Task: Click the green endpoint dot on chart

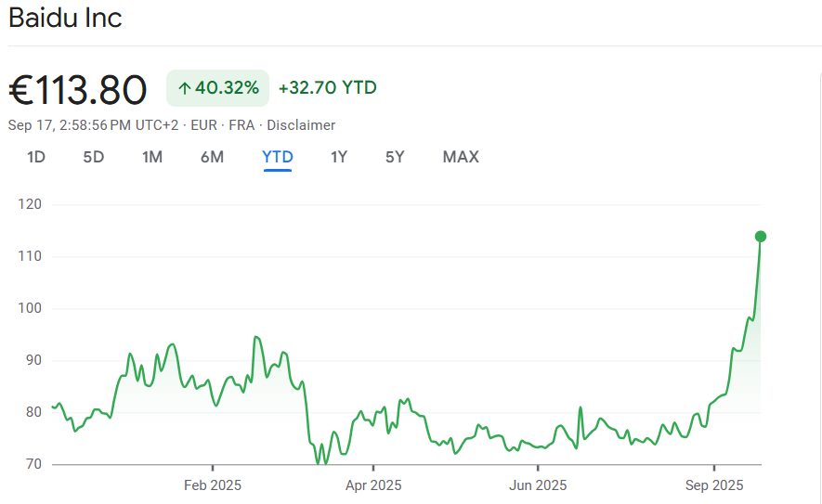Action: [760, 236]
